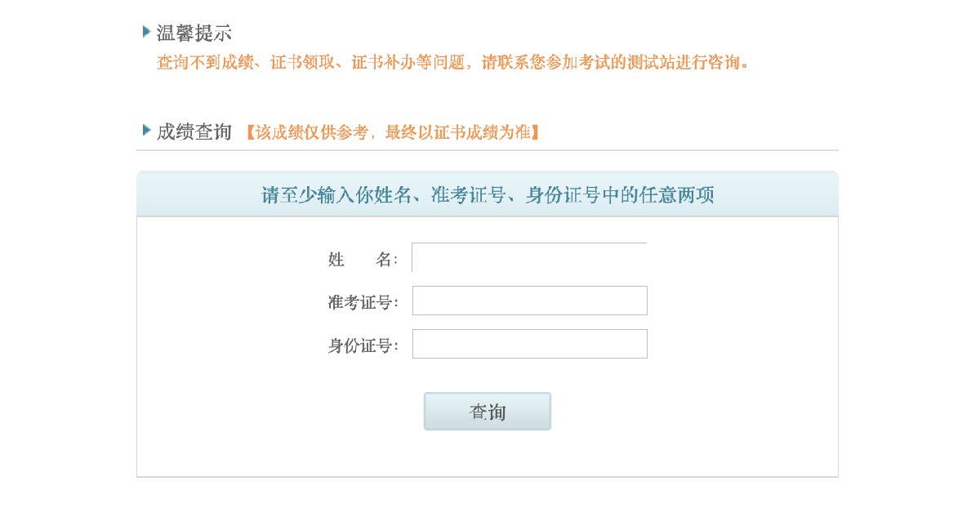Click the words 任意两项 in the panel header
980x517 pixels.
[x=678, y=196]
